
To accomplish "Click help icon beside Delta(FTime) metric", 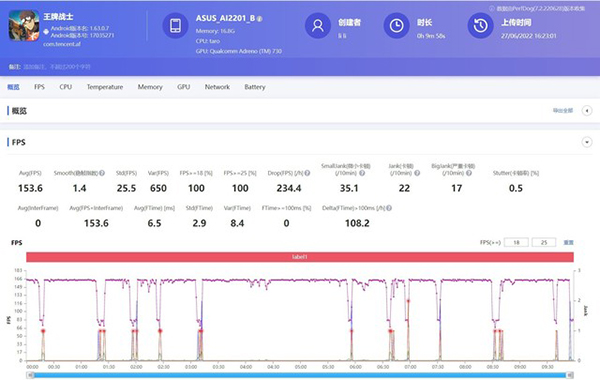I will pyautogui.click(x=389, y=208).
